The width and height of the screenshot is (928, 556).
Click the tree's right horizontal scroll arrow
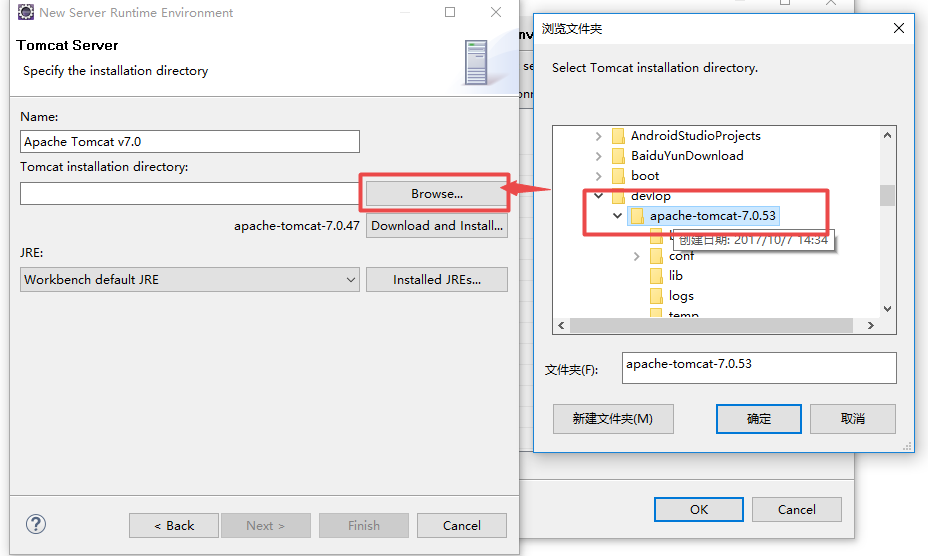(x=871, y=325)
